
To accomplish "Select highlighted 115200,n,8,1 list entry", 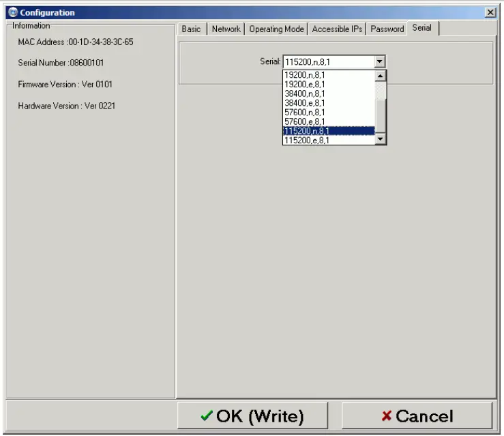I will coord(329,131).
